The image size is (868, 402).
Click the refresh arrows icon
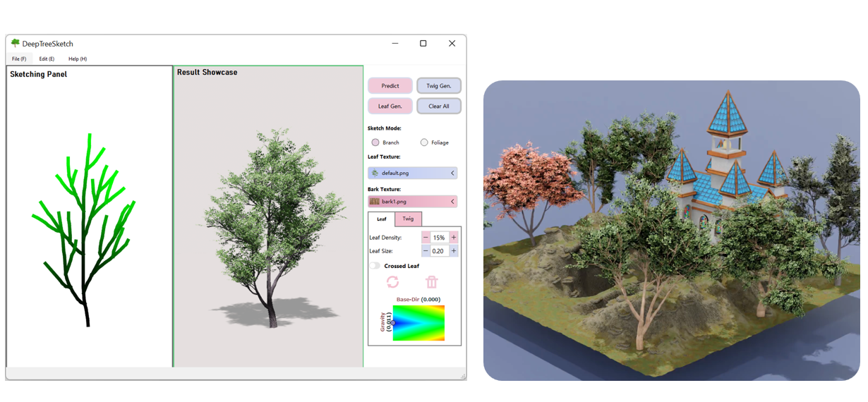coord(392,282)
